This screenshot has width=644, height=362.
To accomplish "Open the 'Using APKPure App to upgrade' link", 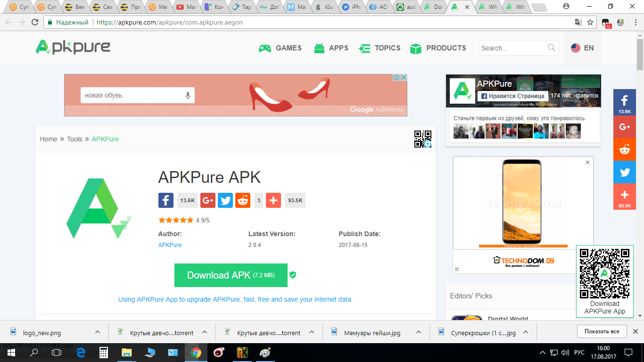I will pos(235,299).
